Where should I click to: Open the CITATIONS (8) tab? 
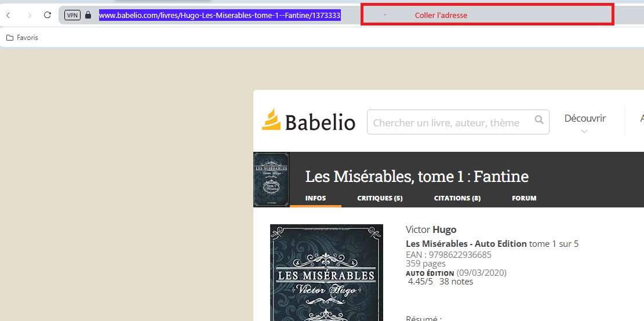(457, 198)
